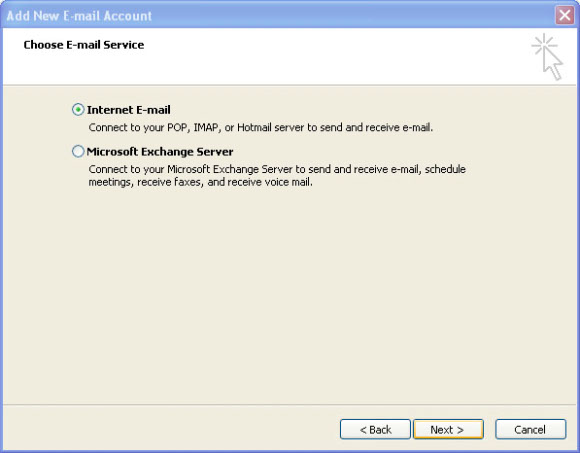Click the Add New E-mail Account title bar
This screenshot has height=453, width=580.
(x=277, y=16)
